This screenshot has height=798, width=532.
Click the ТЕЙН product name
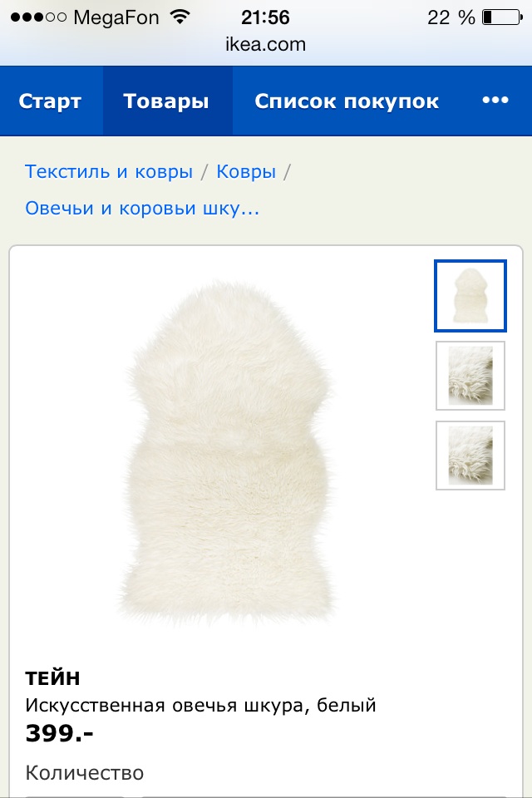tap(53, 678)
